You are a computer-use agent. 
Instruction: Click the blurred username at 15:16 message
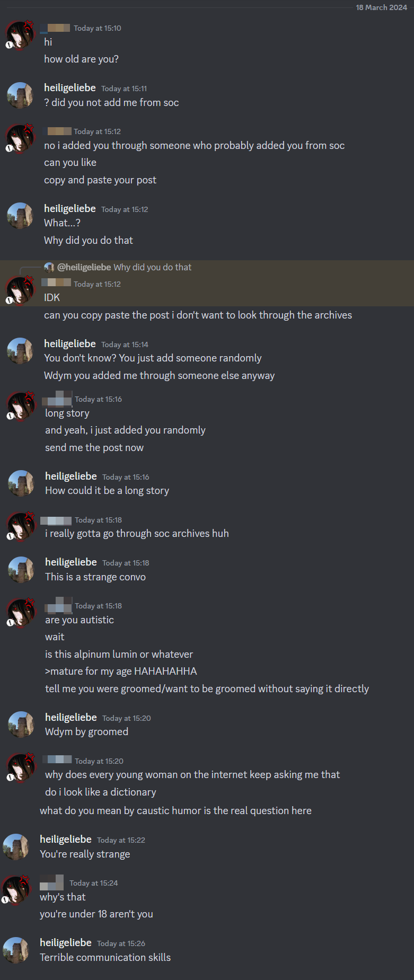tap(57, 399)
